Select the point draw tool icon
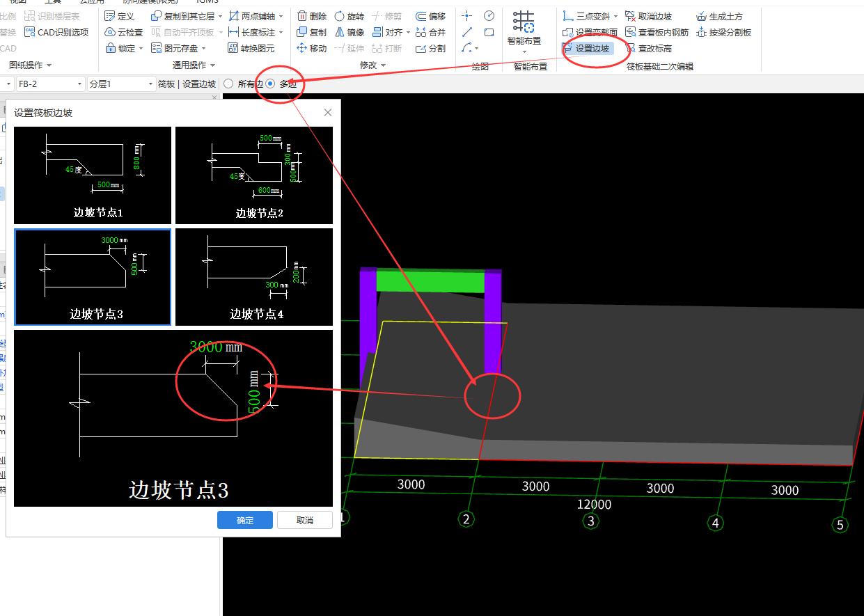Screen dimensions: 864x616 pyautogui.click(x=466, y=15)
